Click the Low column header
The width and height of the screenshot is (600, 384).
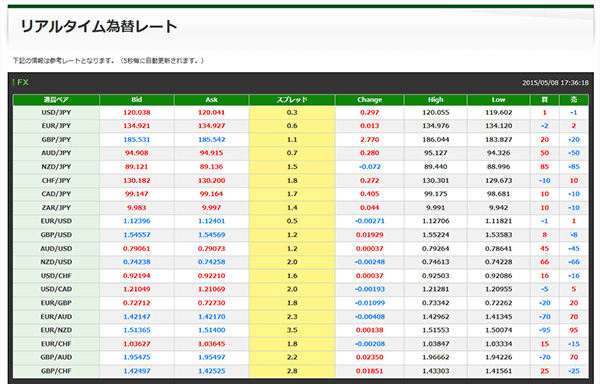(499, 100)
